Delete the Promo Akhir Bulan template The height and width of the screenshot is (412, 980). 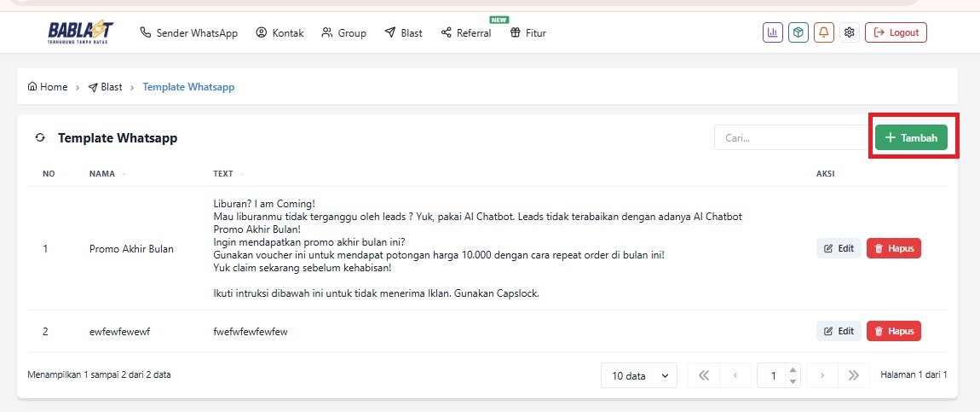[x=894, y=248]
